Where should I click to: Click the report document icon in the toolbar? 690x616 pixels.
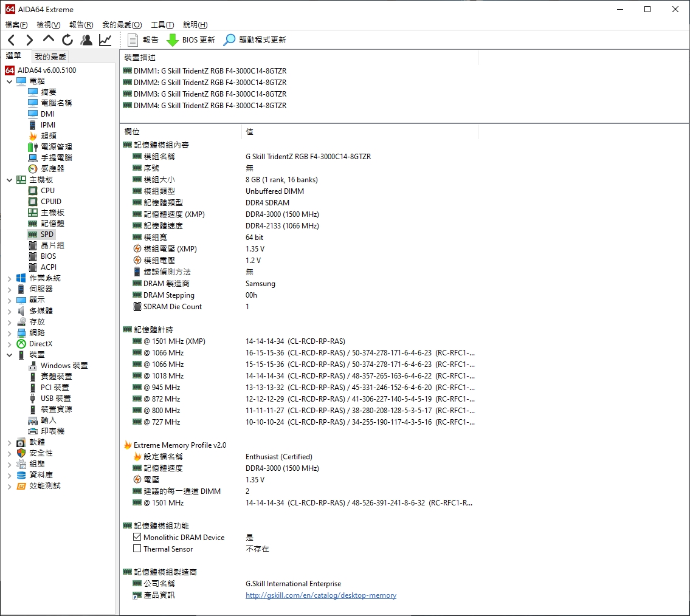pyautogui.click(x=133, y=40)
